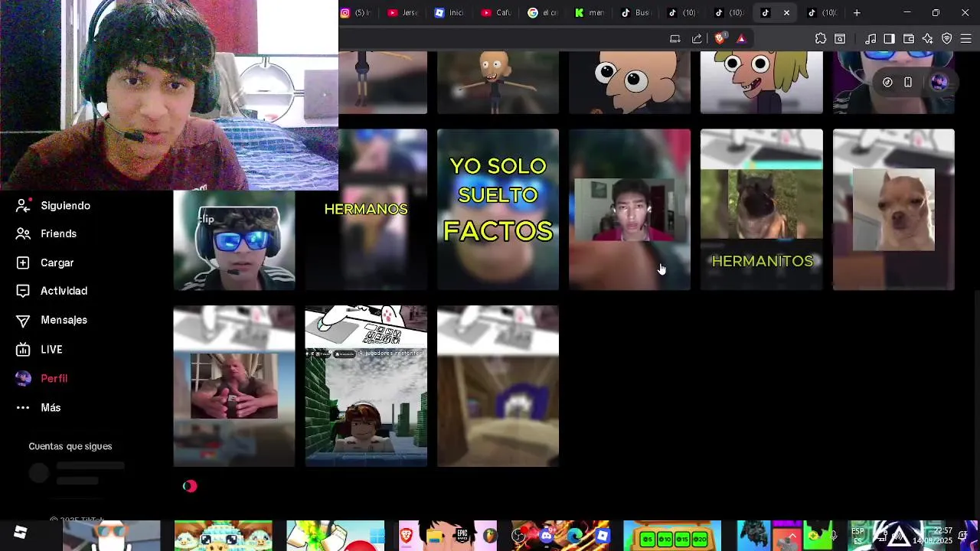Switch to the YouTube 'Cafu' tab
The height and width of the screenshot is (551, 980).
tap(496, 12)
